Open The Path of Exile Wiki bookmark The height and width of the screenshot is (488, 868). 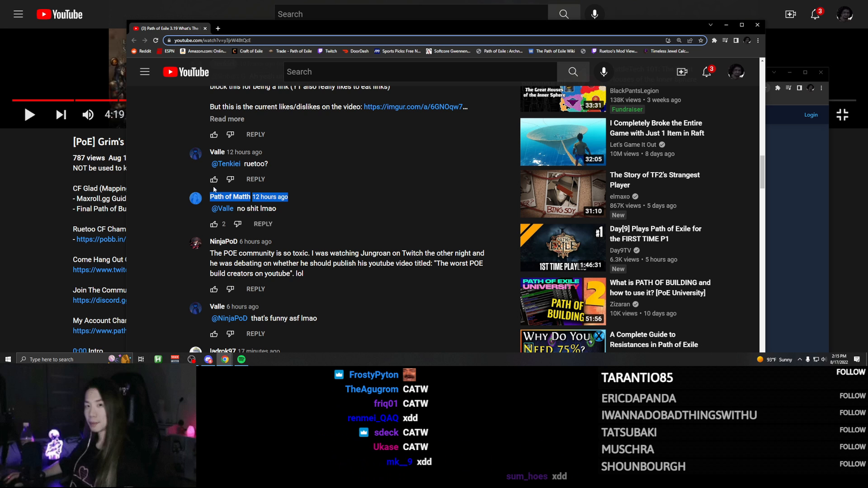pyautogui.click(x=551, y=51)
